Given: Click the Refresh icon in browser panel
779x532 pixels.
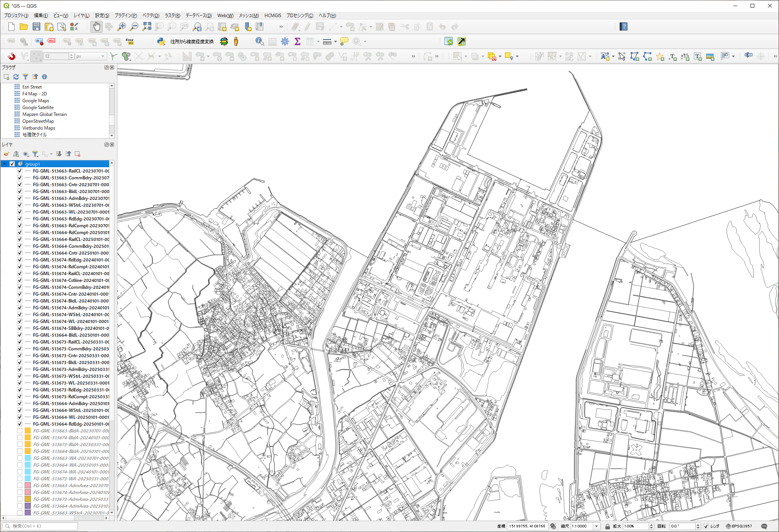Looking at the screenshot, I should point(16,77).
